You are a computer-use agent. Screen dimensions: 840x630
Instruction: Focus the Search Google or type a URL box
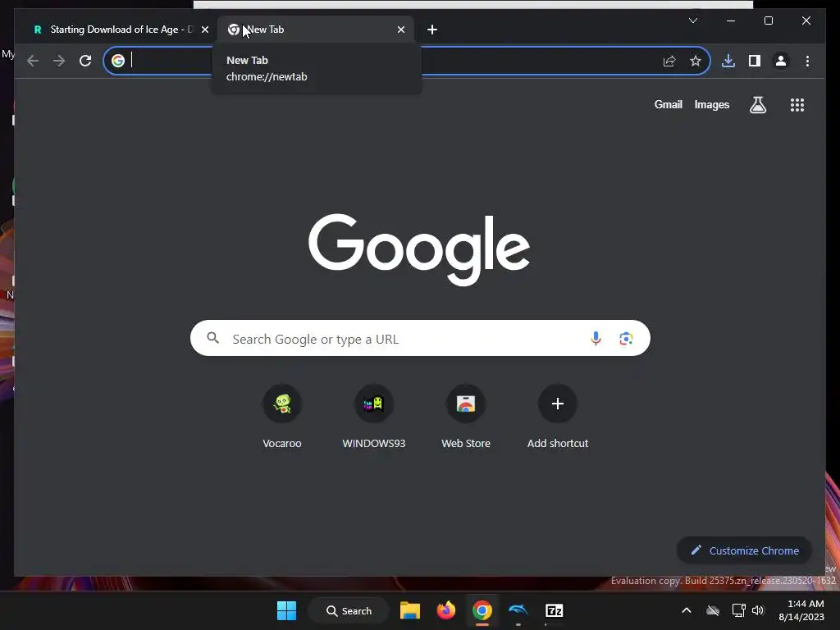[x=420, y=339]
